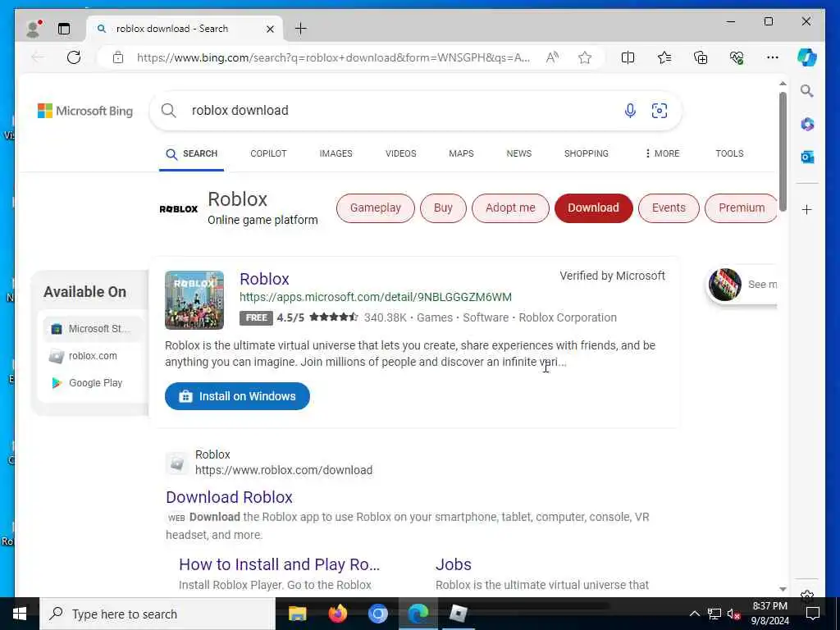Show hidden system tray icons
The width and height of the screenshot is (840, 630).
(694, 614)
